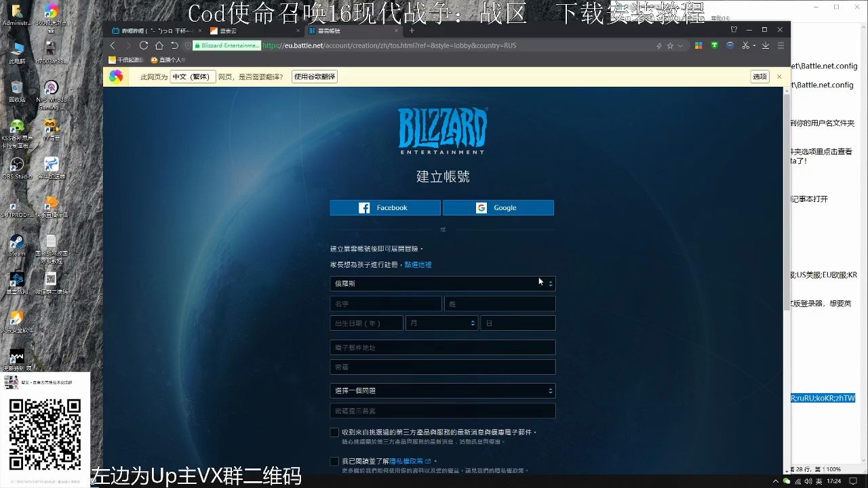Screen dimensions: 868x488
Task: Open the birth month (月) dropdown
Action: pyautogui.click(x=441, y=323)
